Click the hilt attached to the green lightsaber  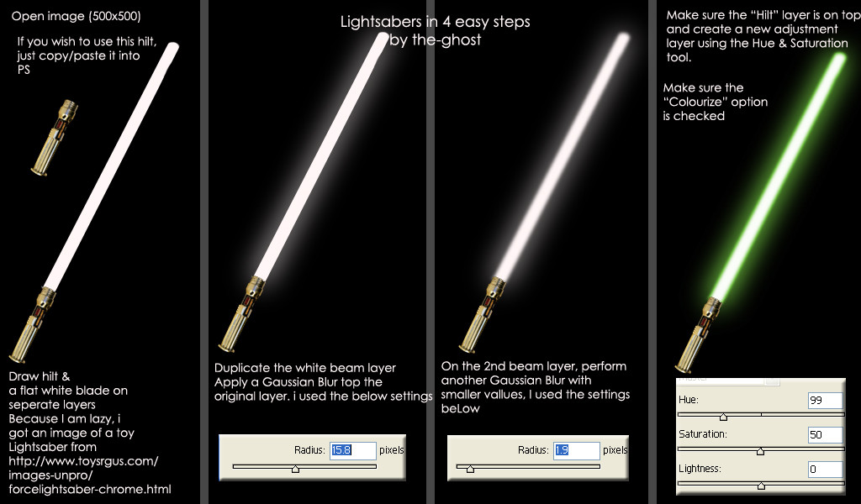[x=699, y=335]
